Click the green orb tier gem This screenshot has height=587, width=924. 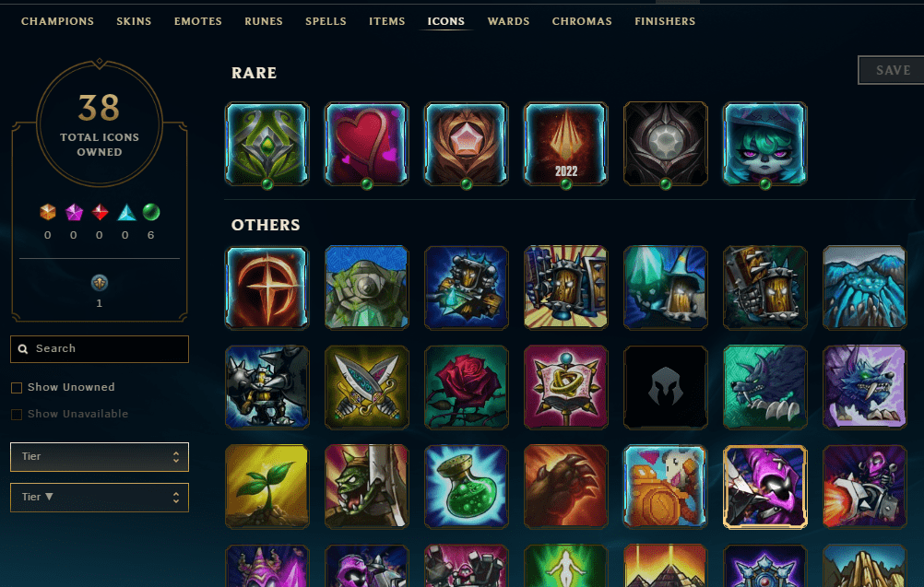[x=151, y=212]
